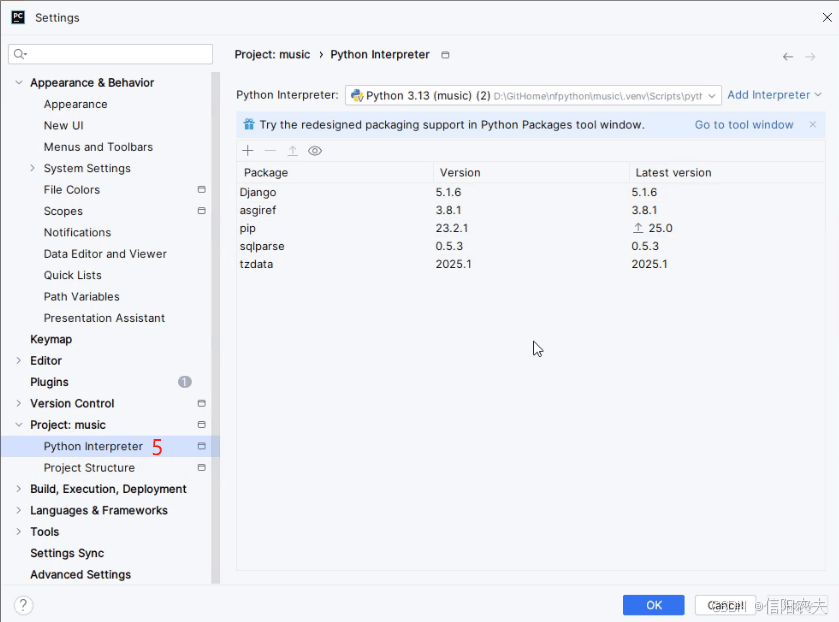Expand the Editor section
The height and width of the screenshot is (622, 839).
pos(19,361)
